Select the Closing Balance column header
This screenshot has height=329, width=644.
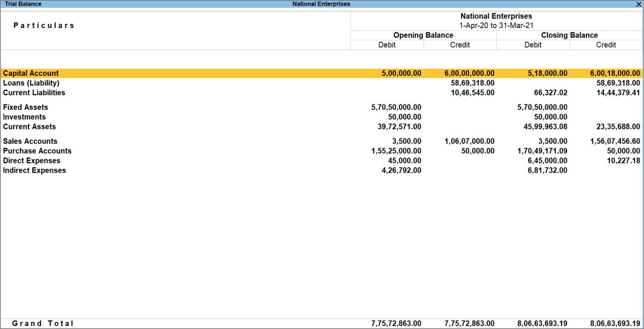[x=569, y=35]
